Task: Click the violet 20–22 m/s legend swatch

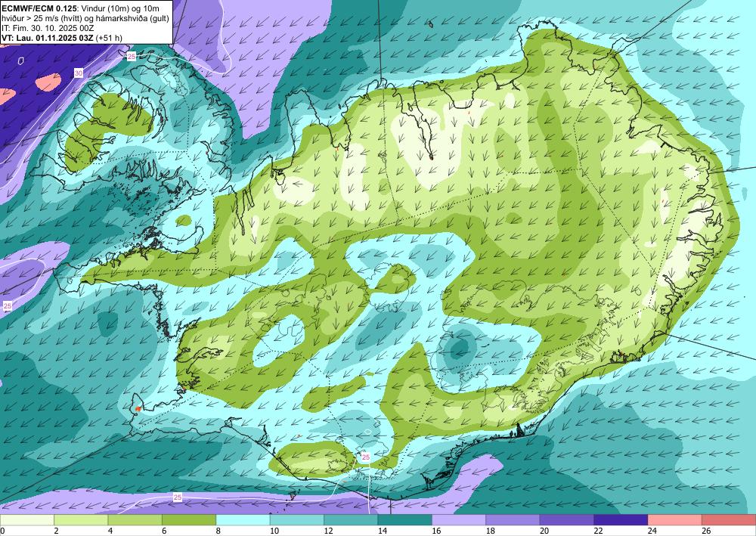Action: pyautogui.click(x=567, y=520)
